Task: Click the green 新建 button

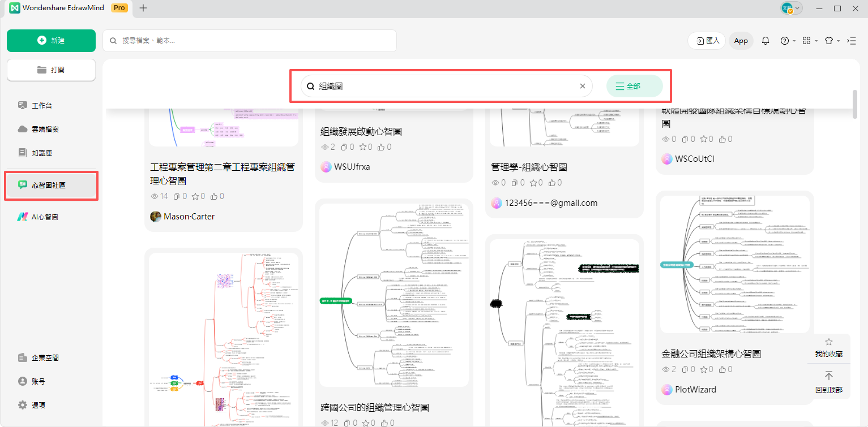Action: 51,41
